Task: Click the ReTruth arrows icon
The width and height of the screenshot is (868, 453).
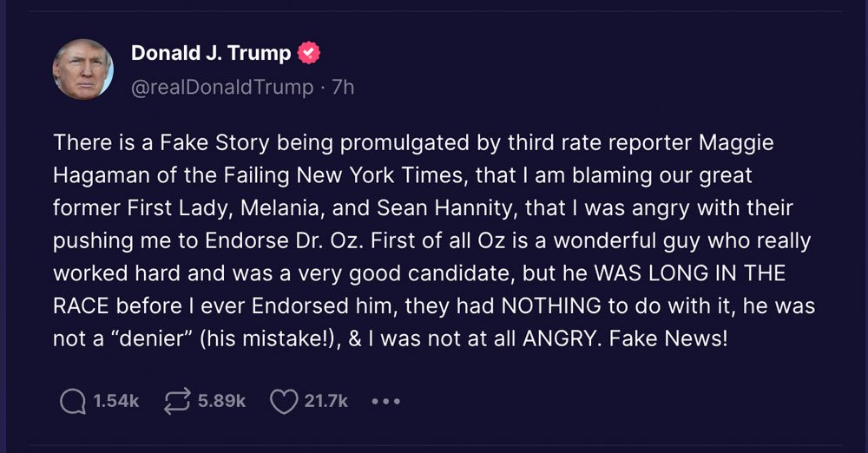Action: click(x=177, y=401)
